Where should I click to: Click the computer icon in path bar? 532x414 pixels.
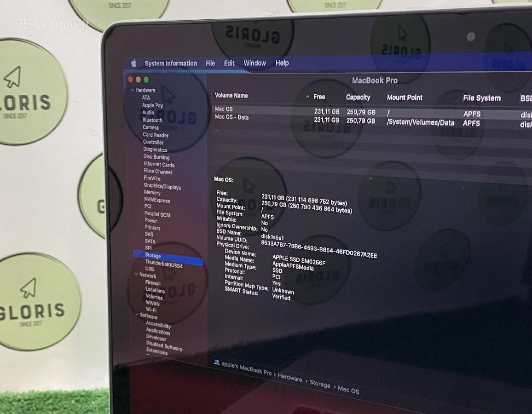coord(216,362)
